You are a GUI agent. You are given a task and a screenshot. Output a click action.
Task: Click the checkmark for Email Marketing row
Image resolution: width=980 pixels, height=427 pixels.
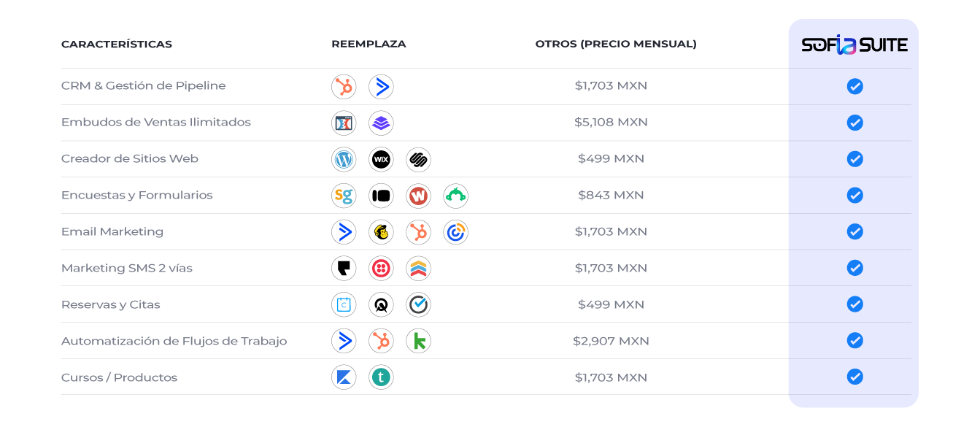(855, 231)
